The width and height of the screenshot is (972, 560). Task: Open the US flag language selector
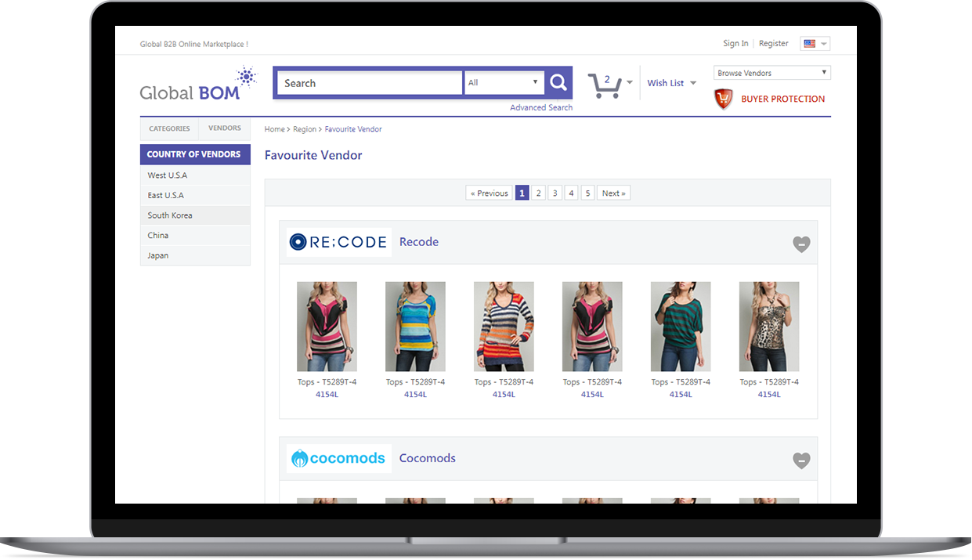[x=815, y=44]
